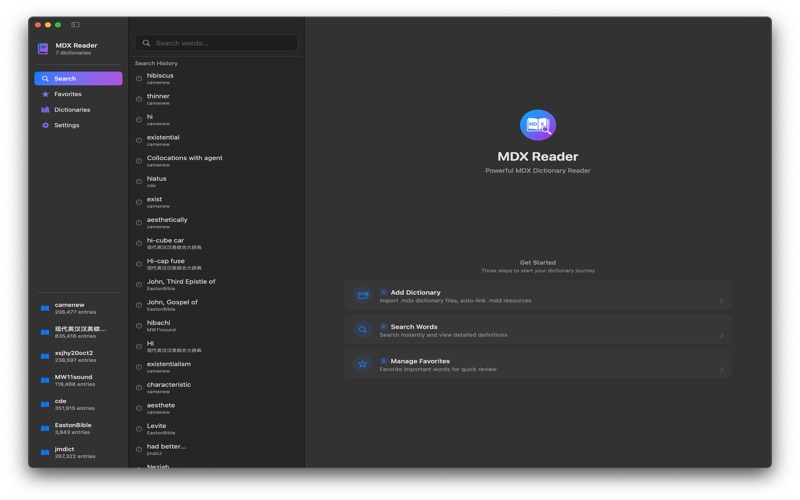Select the MW11sound dictionary
Screen dimensions: 800x500
tap(78, 380)
